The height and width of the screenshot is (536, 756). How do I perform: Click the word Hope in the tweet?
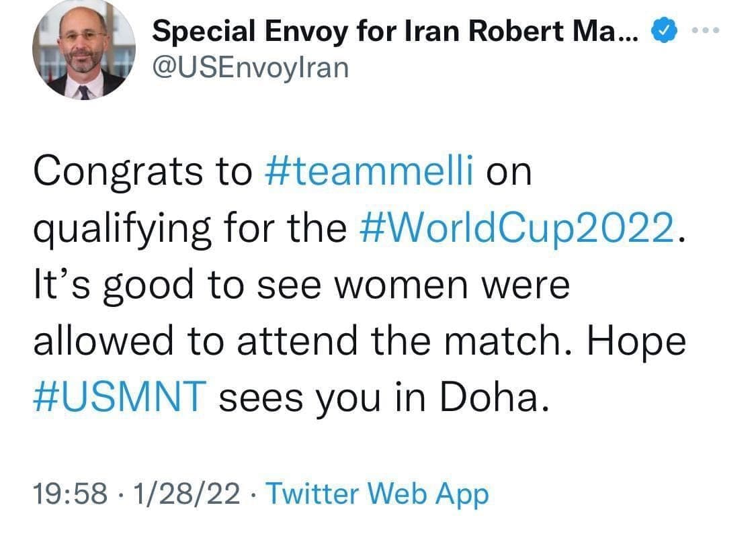[x=636, y=343]
